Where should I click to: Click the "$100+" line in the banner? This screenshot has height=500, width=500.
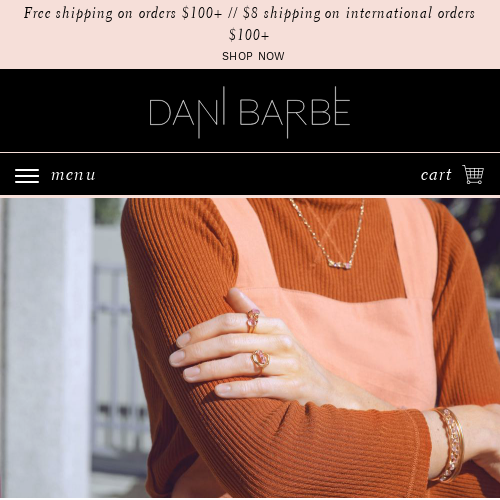pyautogui.click(x=249, y=35)
